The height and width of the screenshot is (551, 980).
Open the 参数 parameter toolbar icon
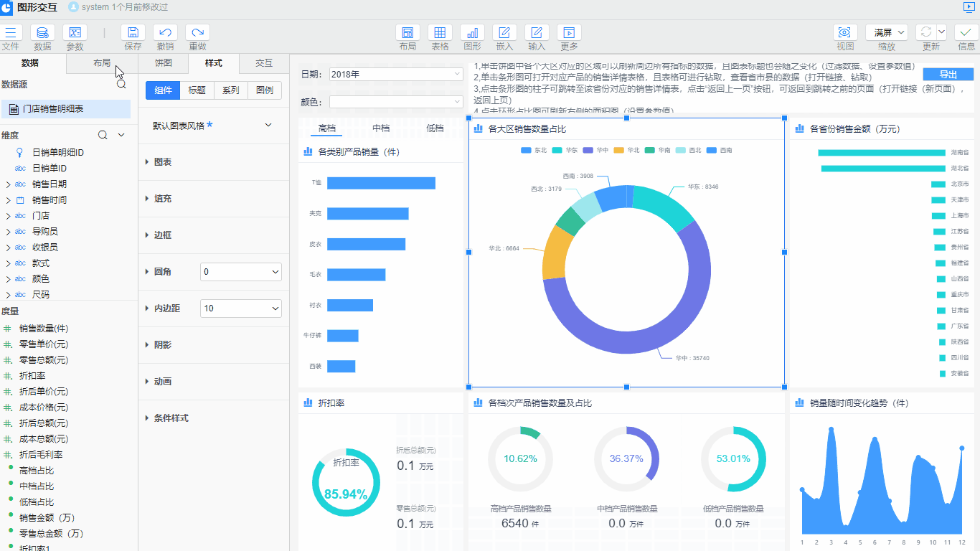pyautogui.click(x=75, y=33)
